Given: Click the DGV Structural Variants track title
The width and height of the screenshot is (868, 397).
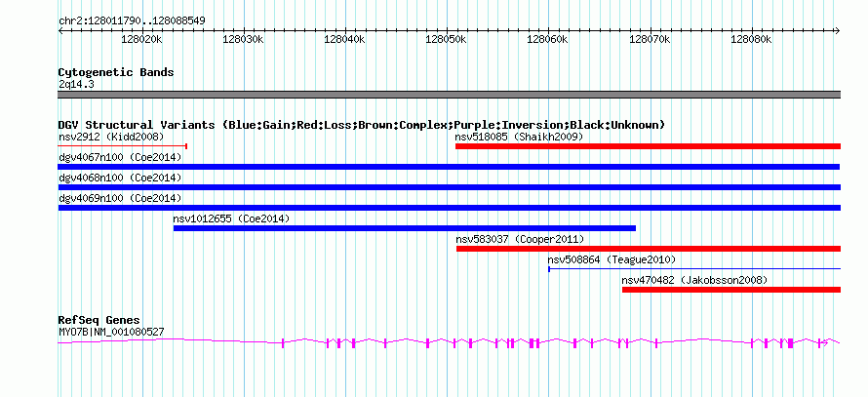Looking at the screenshot, I should [362, 125].
